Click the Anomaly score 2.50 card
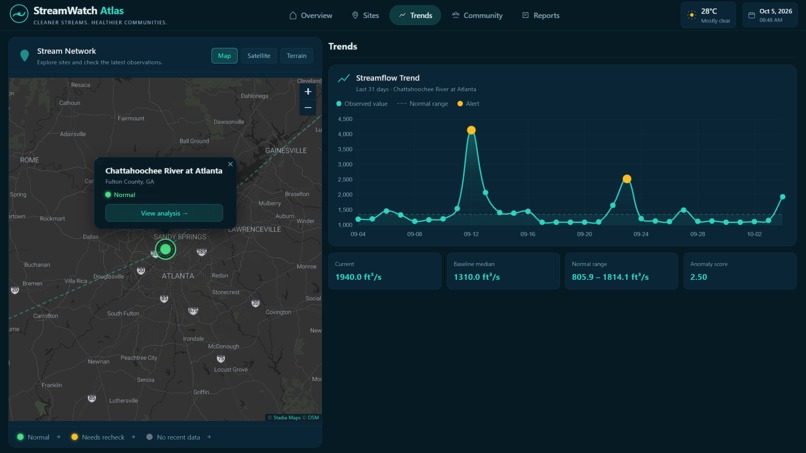This screenshot has height=453, width=806. point(740,271)
